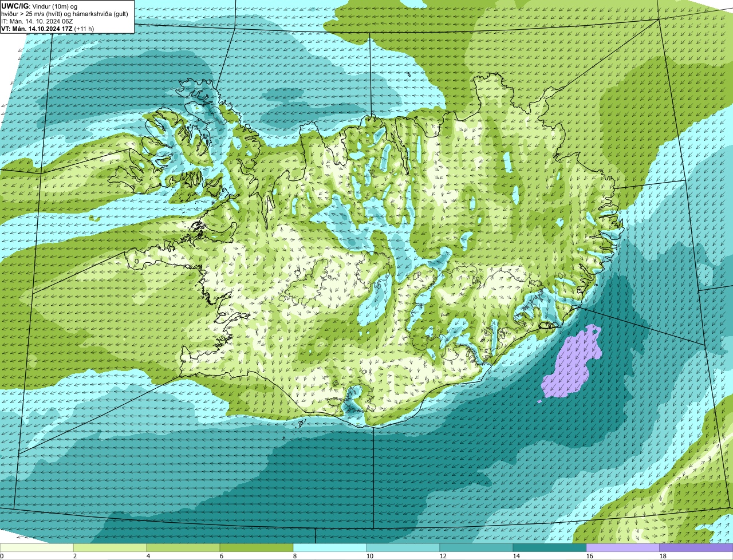Click the pale yellow 0–2 legend swatch
Screen dimensions: 733x560
pyautogui.click(x=37, y=548)
